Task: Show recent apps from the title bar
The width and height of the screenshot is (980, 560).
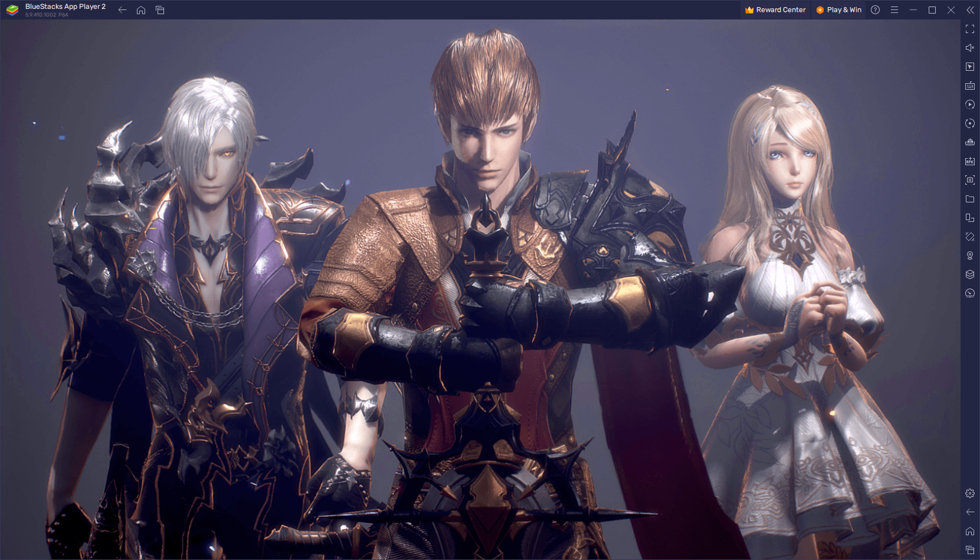Action: tap(160, 10)
